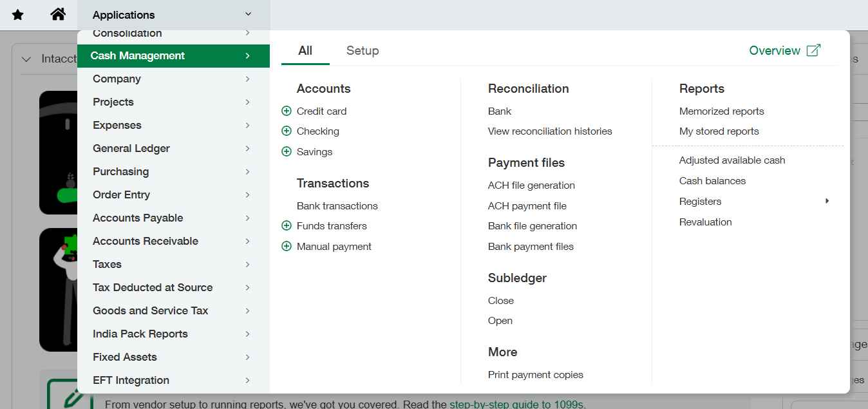868x409 pixels.
Task: Click ACH file generation link
Action: tap(531, 185)
